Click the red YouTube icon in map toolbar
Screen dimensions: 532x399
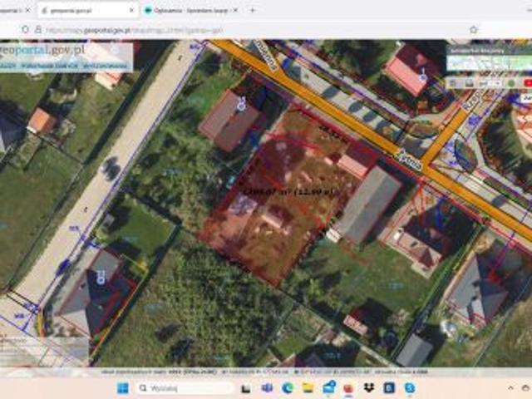coord(528,83)
